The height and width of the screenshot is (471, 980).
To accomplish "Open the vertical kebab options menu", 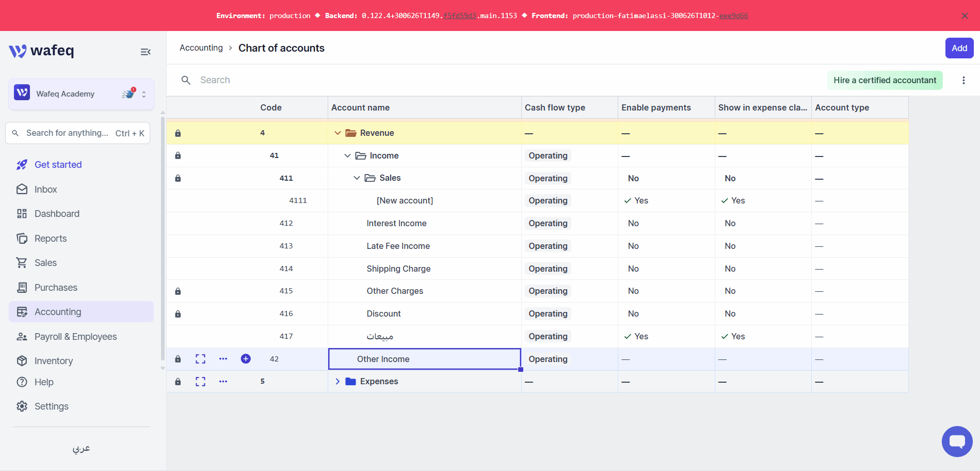I will coord(963,80).
